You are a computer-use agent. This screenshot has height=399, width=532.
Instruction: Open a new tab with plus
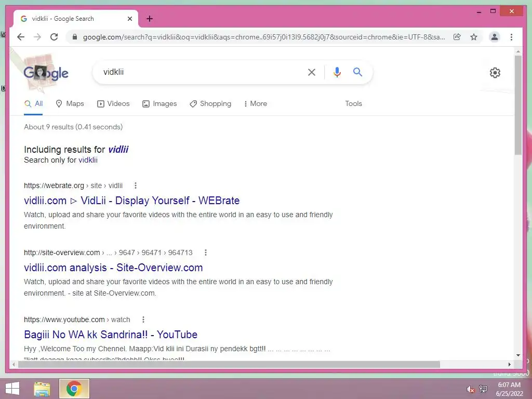tap(150, 19)
